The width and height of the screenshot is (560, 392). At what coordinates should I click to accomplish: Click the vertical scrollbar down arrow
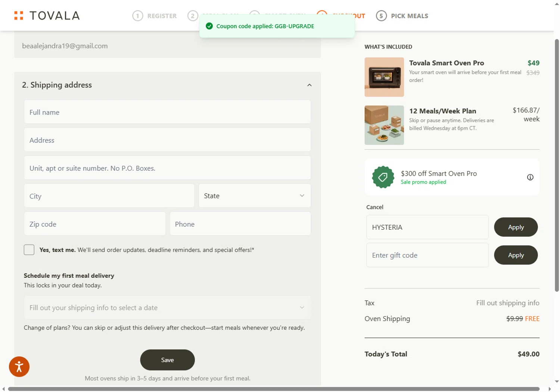click(x=557, y=382)
